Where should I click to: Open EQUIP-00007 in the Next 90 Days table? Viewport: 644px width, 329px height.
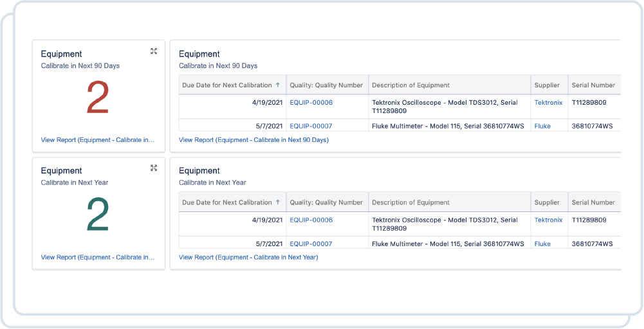click(311, 126)
